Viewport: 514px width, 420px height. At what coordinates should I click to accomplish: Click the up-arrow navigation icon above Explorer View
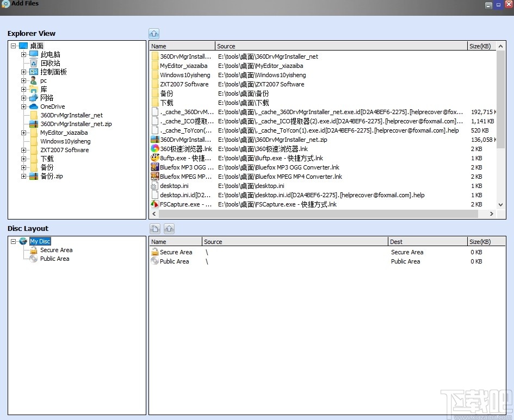point(153,33)
